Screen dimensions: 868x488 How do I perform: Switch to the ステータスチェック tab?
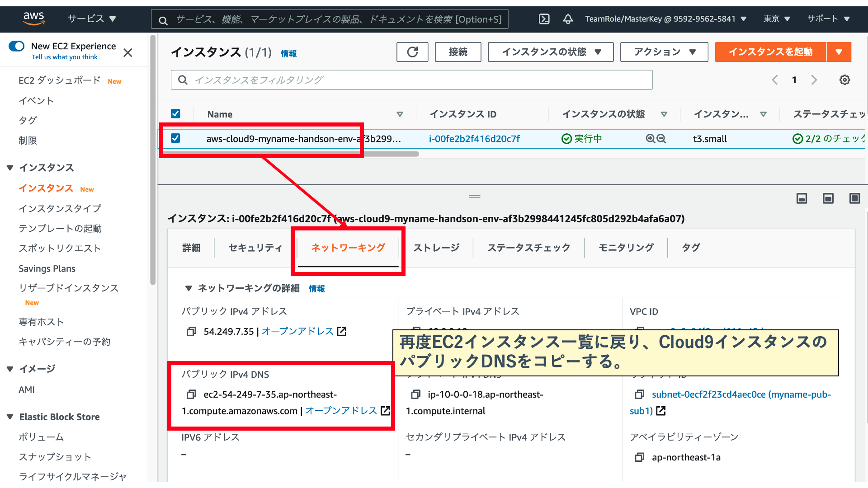pos(528,248)
